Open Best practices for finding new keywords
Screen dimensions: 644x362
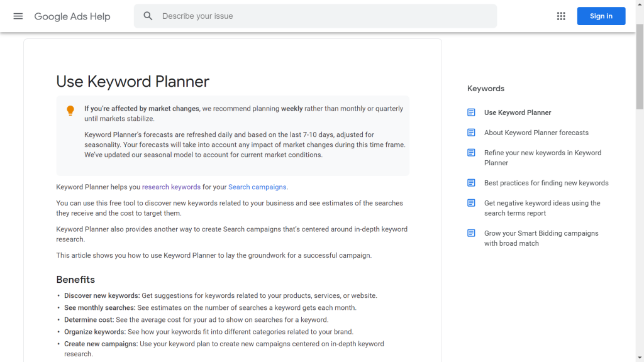[546, 183]
